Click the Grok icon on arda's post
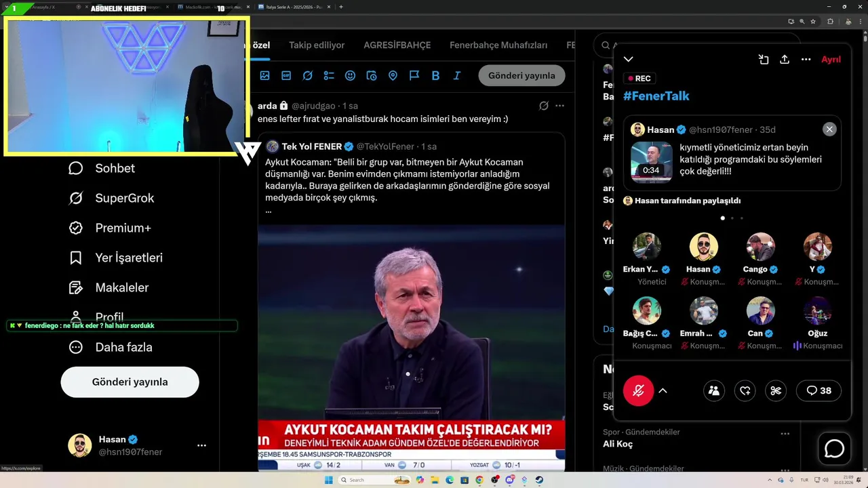The height and width of the screenshot is (488, 868). pyautogui.click(x=543, y=106)
